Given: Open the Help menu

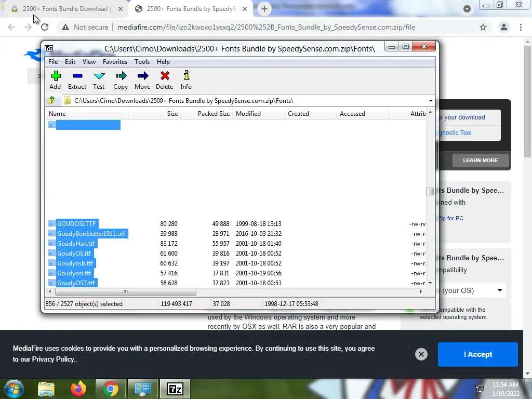Looking at the screenshot, I should point(163,62).
